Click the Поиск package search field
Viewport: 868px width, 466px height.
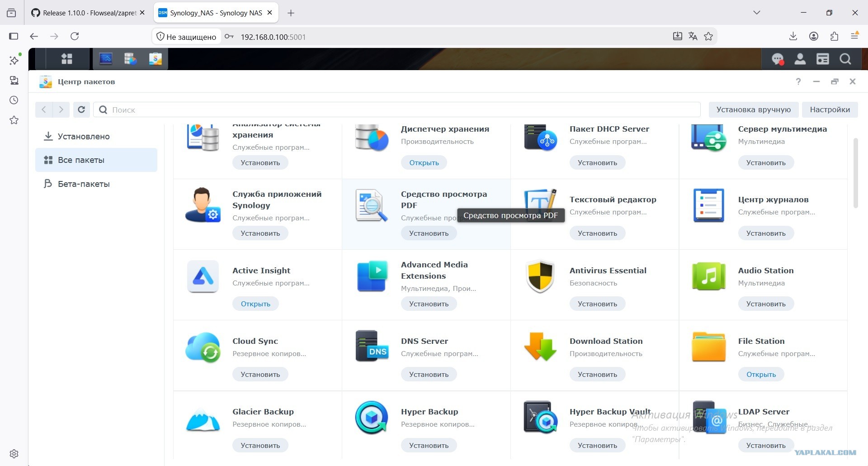tap(397, 109)
